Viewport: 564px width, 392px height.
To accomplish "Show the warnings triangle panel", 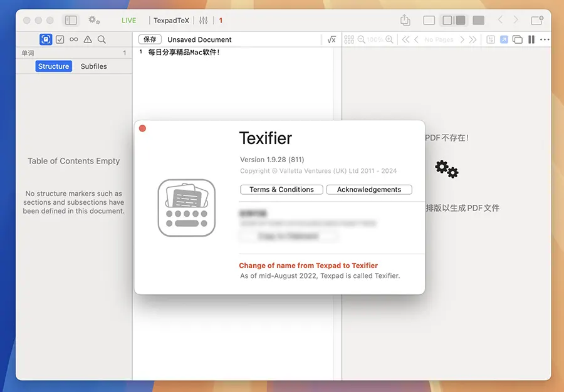I will tap(88, 39).
